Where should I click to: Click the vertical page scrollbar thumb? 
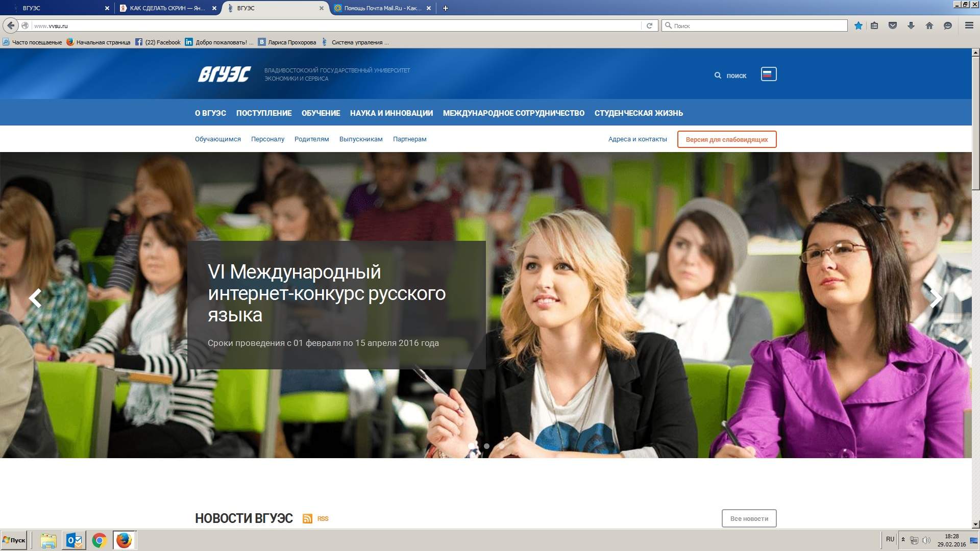[975, 122]
